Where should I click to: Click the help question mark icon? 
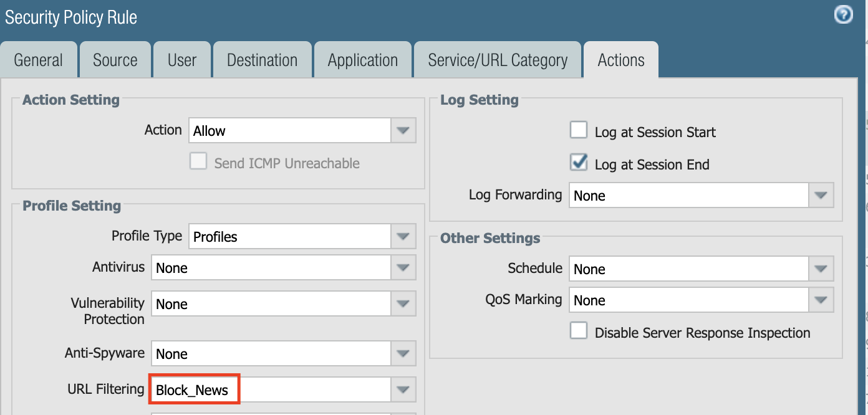pos(843,14)
